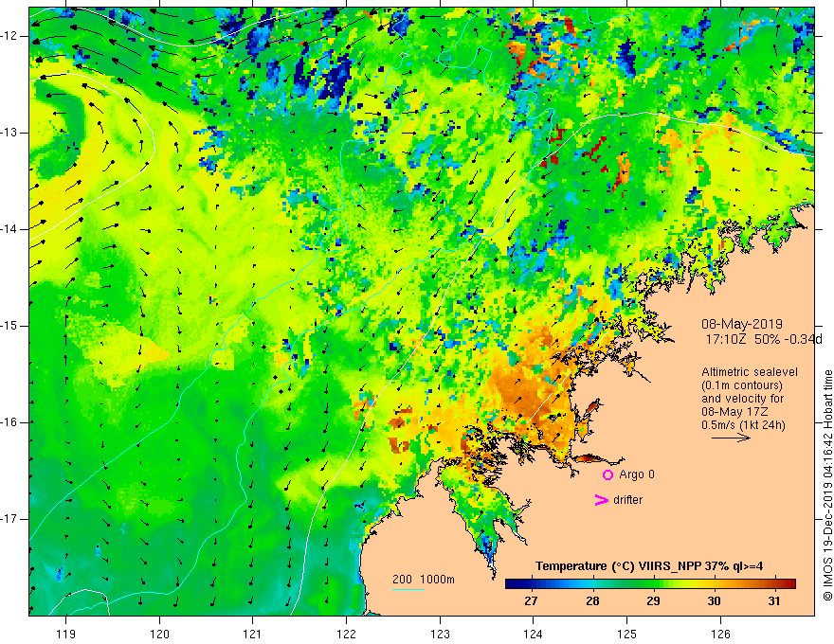Click the IMOS copyright timestamp text

pos(827,485)
